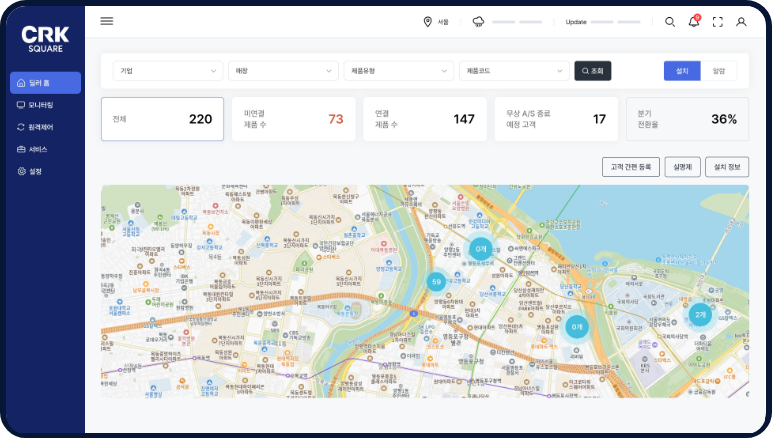Screen dimensions: 772x438
Task: Click the location pin icon for 서울
Action: pos(427,21)
